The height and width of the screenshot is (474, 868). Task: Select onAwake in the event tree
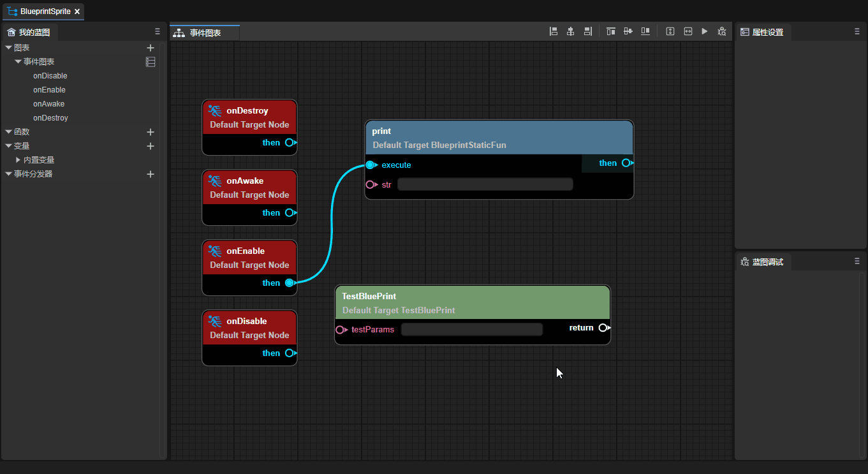point(48,104)
